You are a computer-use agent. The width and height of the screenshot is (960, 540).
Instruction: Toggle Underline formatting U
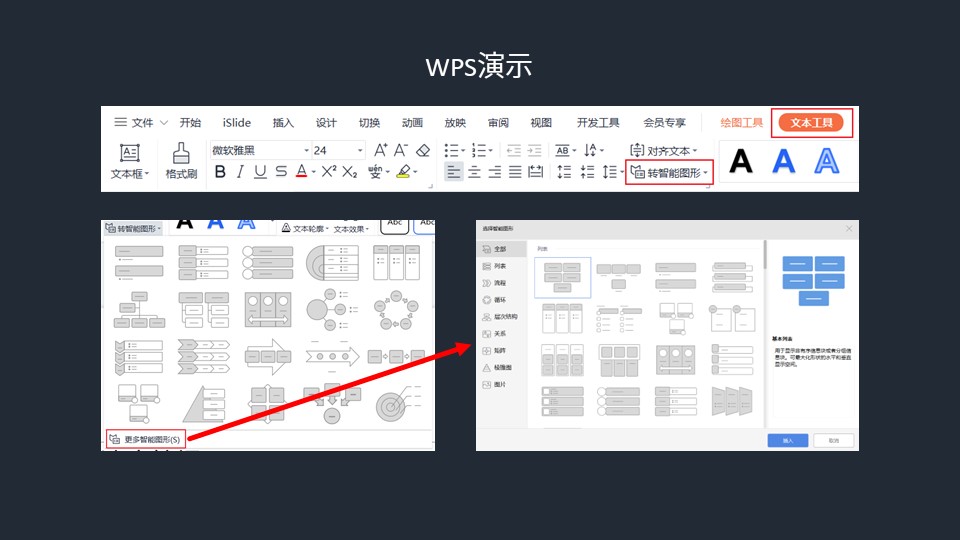click(260, 172)
